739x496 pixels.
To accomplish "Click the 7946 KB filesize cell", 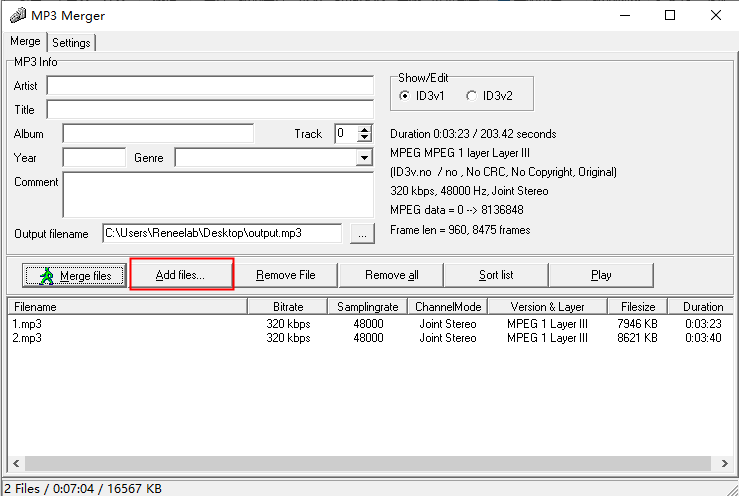I will coord(637,324).
